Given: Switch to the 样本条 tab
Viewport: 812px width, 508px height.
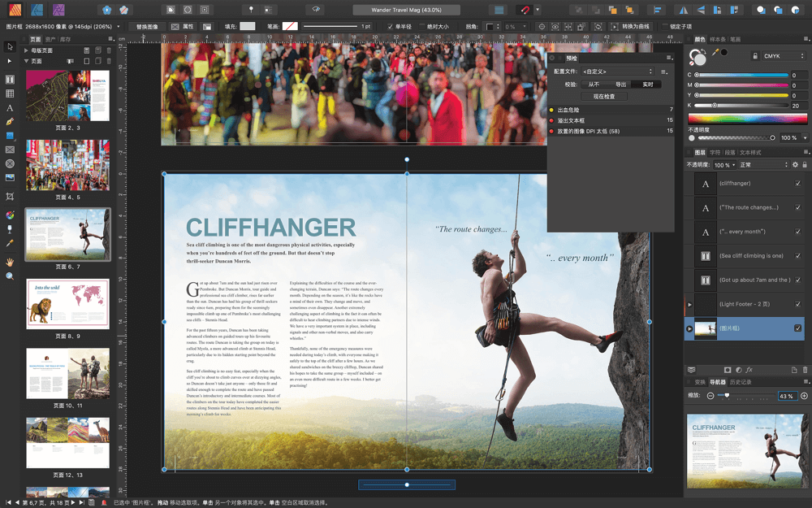Looking at the screenshot, I should [718, 39].
